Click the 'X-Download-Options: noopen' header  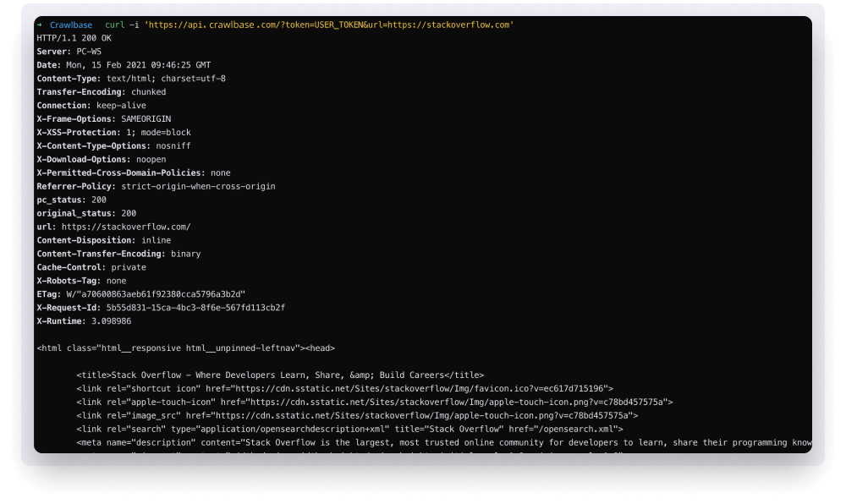102,160
